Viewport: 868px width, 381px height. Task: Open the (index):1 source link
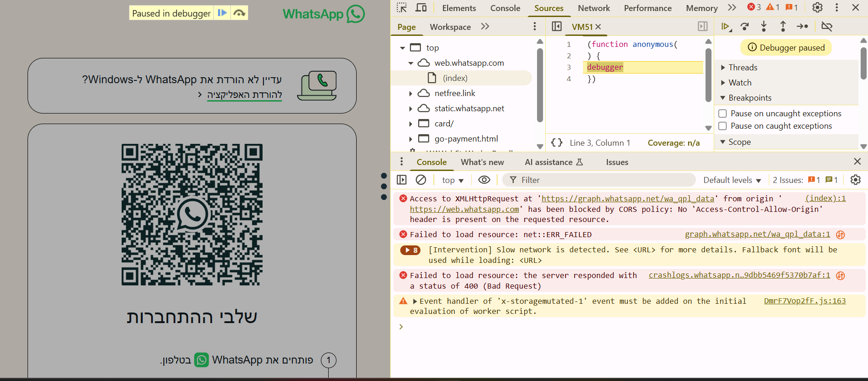[825, 198]
